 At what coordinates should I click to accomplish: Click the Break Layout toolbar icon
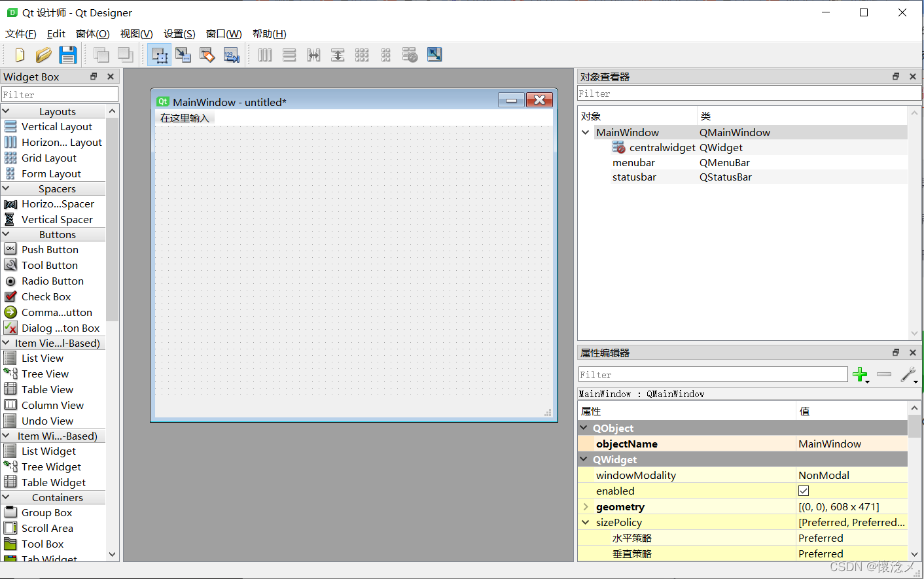410,55
